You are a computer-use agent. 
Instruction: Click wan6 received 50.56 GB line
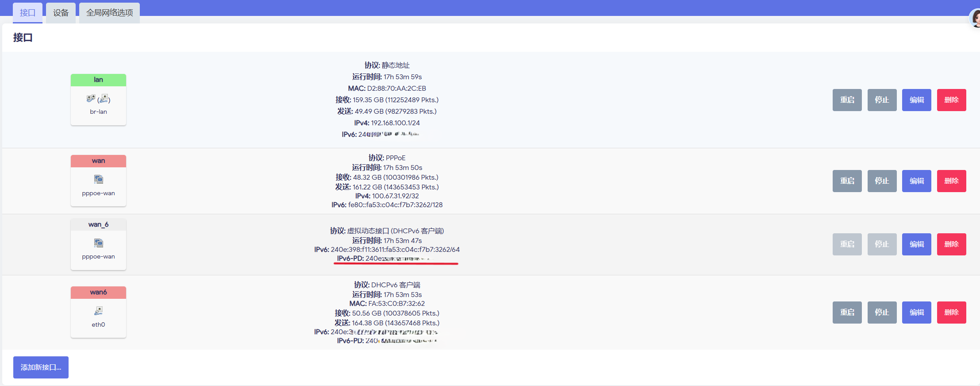coord(387,313)
